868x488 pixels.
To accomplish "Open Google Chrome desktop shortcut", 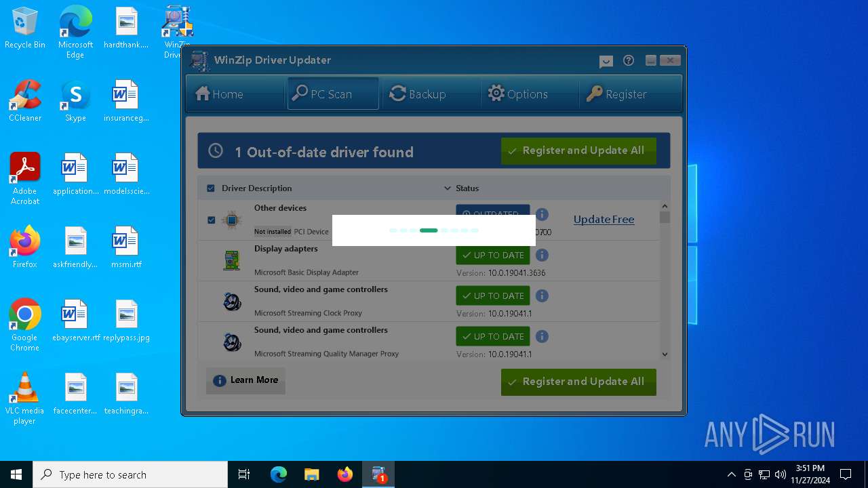I will pos(25,325).
